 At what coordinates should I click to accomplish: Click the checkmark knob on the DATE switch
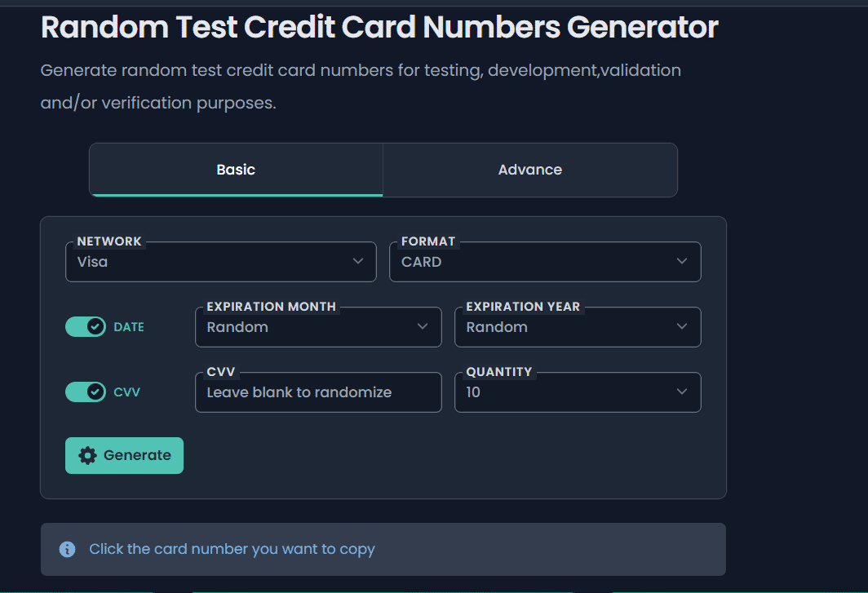pos(95,327)
